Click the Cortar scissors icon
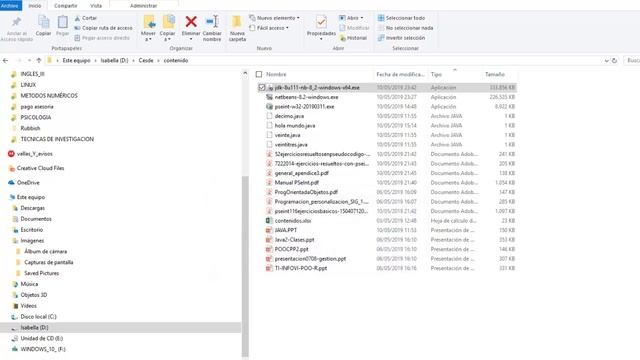Screen dimensions: 640x360 click(x=77, y=18)
